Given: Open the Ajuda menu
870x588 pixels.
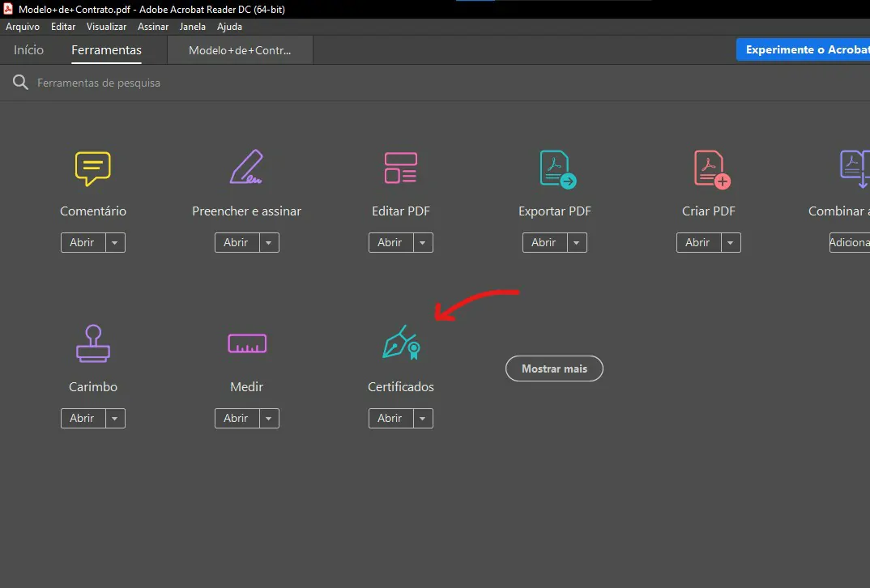Looking at the screenshot, I should tap(229, 27).
